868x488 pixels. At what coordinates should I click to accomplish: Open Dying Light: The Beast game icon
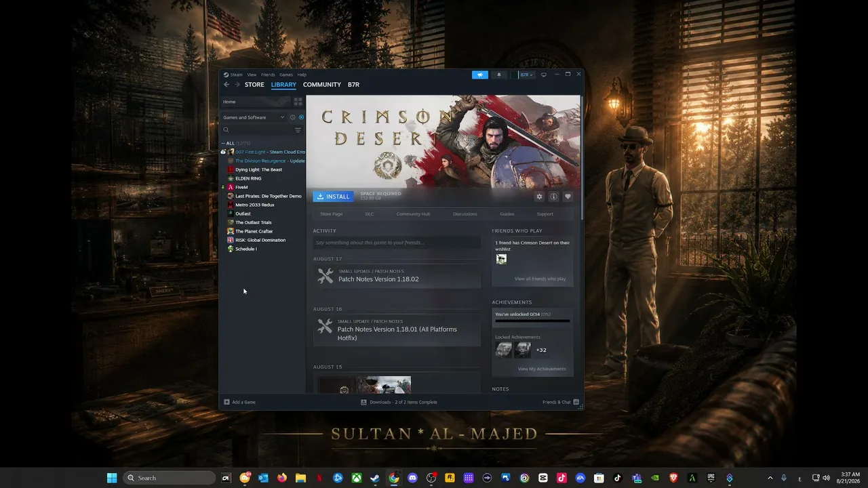click(x=231, y=169)
